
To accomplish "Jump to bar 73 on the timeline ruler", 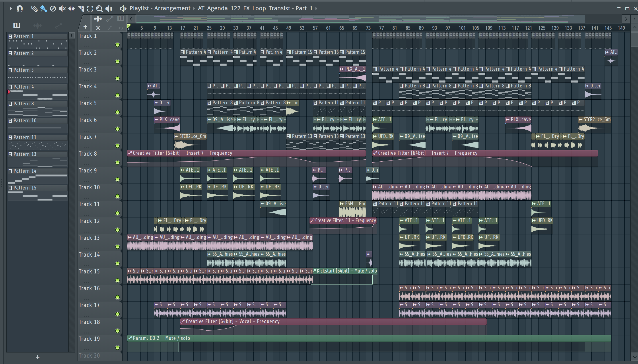I will pyautogui.click(x=368, y=28).
